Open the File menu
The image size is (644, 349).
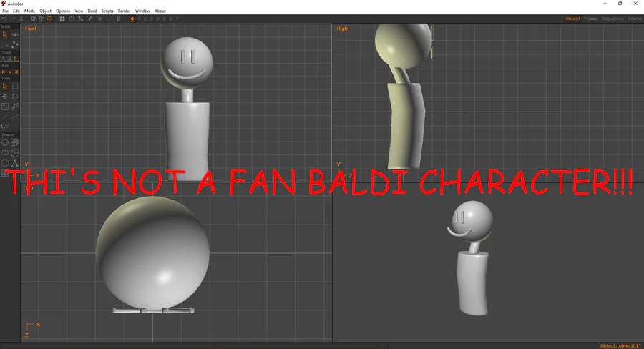[x=5, y=11]
